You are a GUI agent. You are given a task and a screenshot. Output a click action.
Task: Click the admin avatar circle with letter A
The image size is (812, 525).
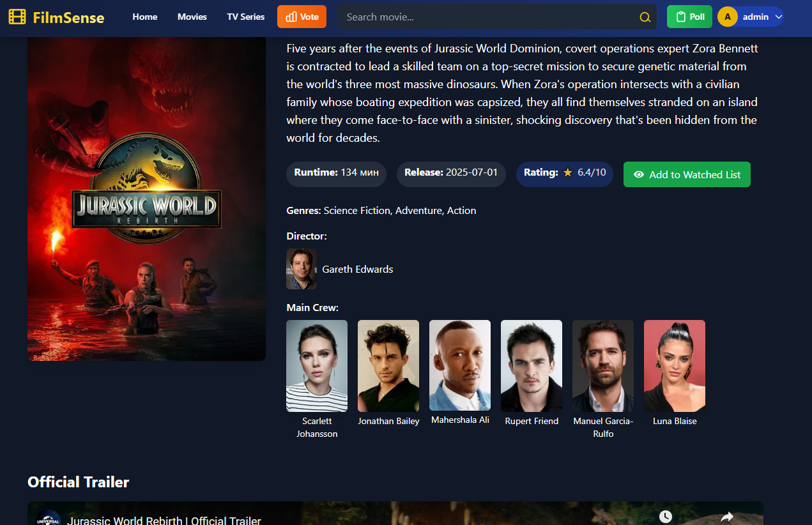pyautogui.click(x=728, y=17)
